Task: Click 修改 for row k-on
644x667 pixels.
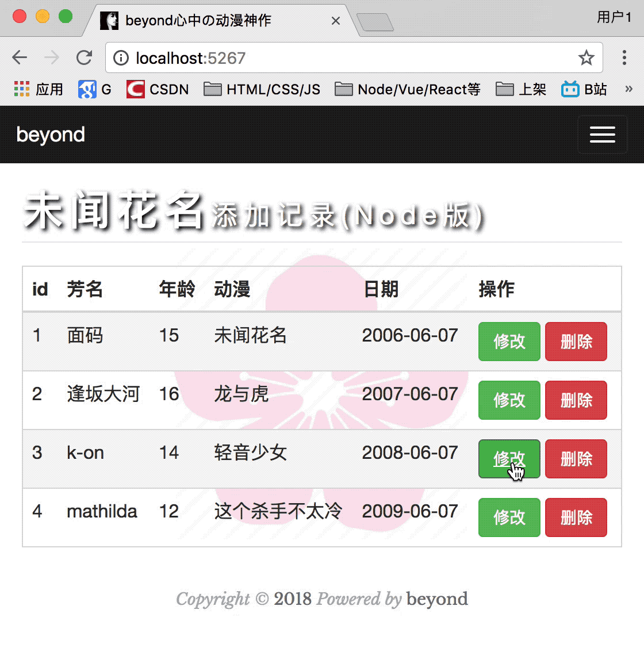Action: click(x=509, y=459)
